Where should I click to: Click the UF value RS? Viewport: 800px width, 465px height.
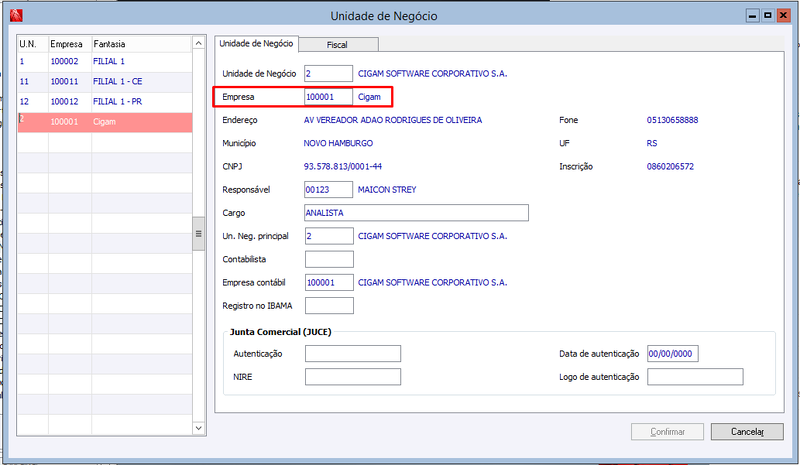point(652,143)
